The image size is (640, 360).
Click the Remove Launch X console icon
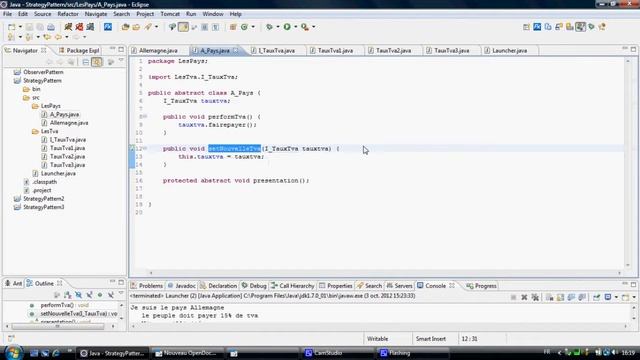point(524,298)
